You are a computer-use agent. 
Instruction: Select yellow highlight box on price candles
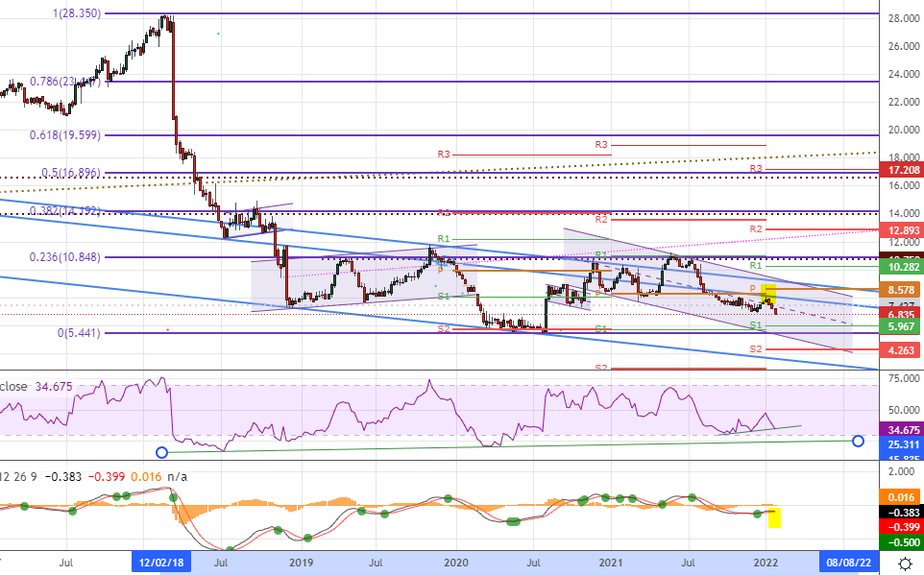(x=767, y=294)
